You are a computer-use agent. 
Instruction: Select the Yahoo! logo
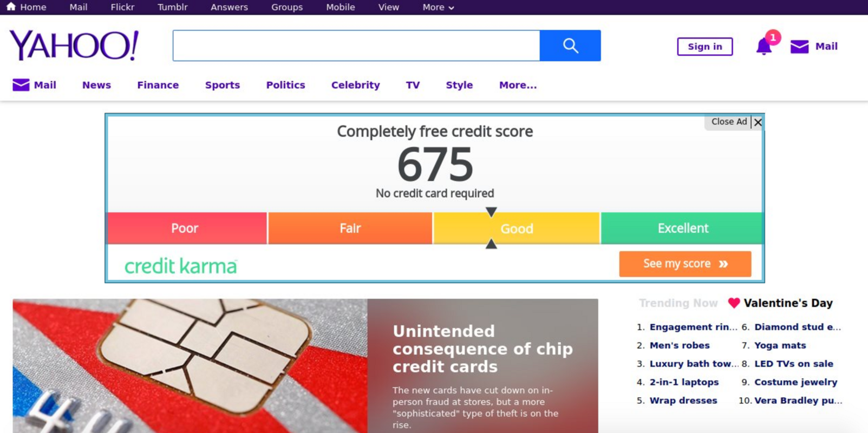[x=74, y=45]
